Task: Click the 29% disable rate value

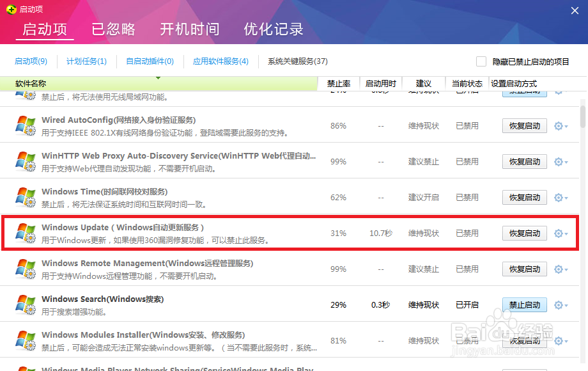Action: [338, 305]
